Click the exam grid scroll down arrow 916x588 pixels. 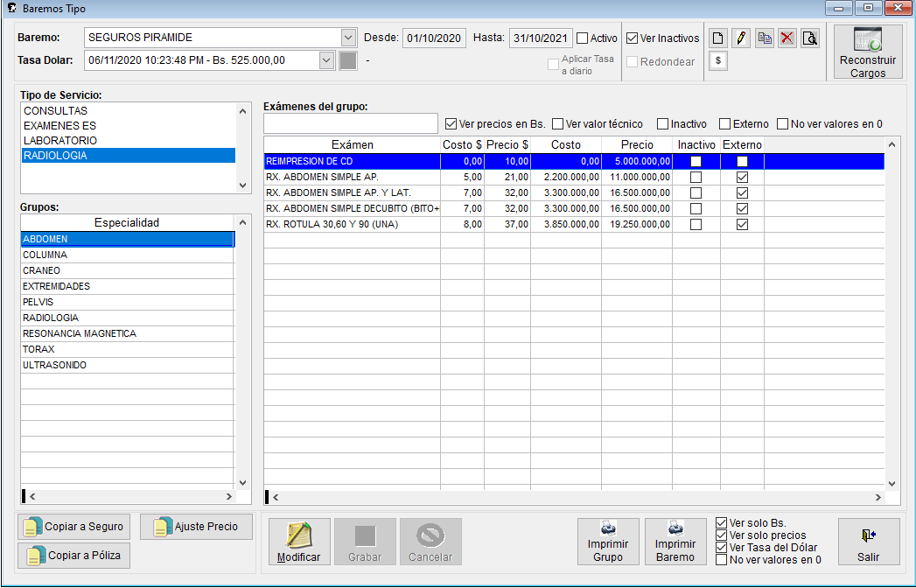[x=892, y=483]
